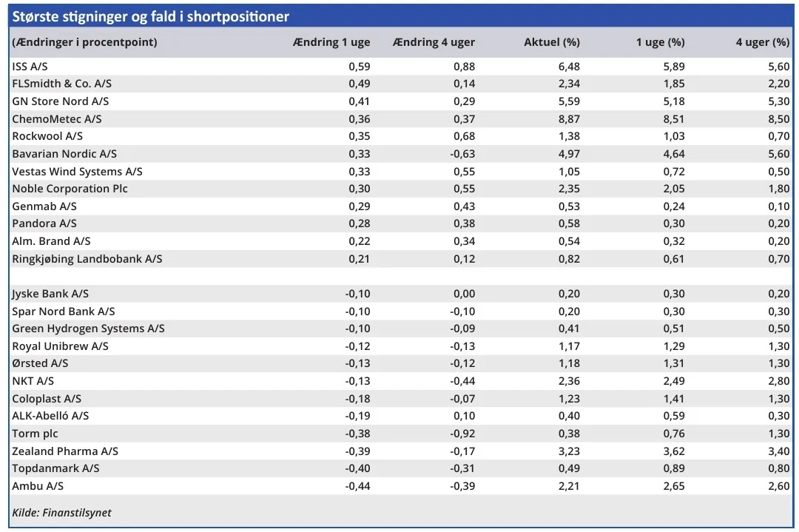Click the '(Ændringer i procentpoint)' header label

(84, 42)
